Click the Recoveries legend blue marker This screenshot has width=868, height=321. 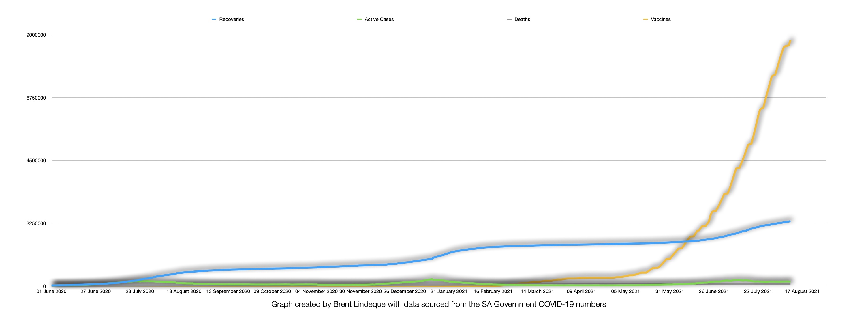coord(214,20)
